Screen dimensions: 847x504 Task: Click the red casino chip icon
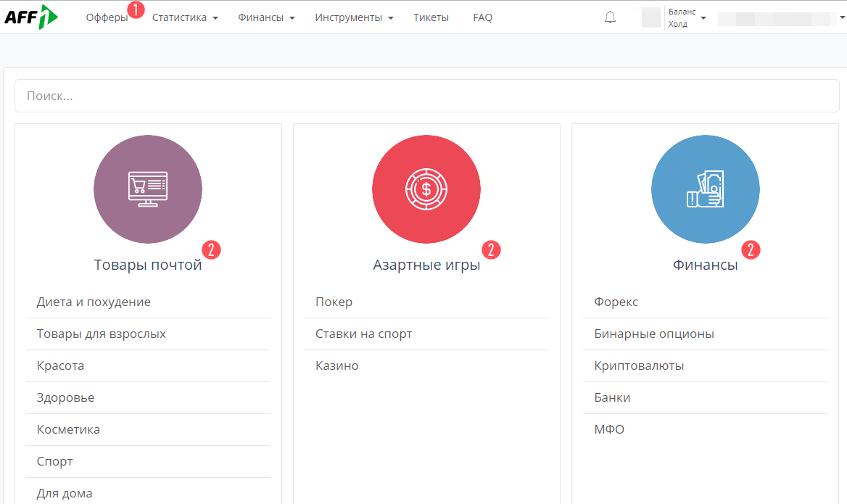click(426, 189)
